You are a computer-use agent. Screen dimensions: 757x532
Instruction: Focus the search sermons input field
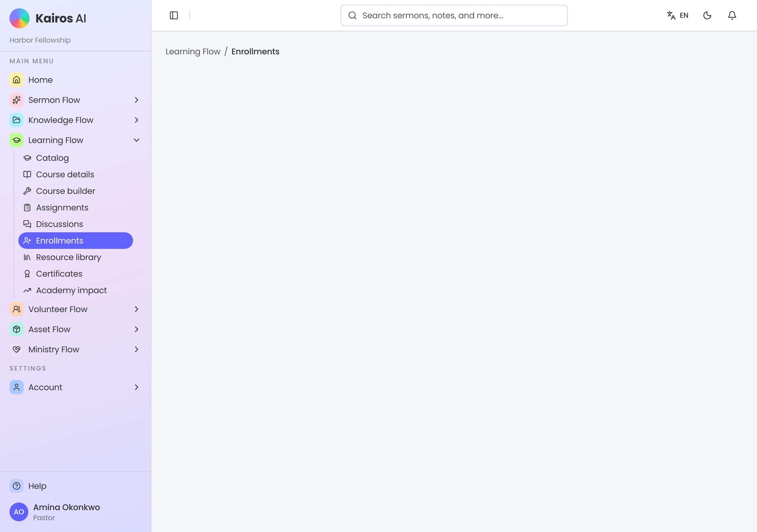pos(454,15)
